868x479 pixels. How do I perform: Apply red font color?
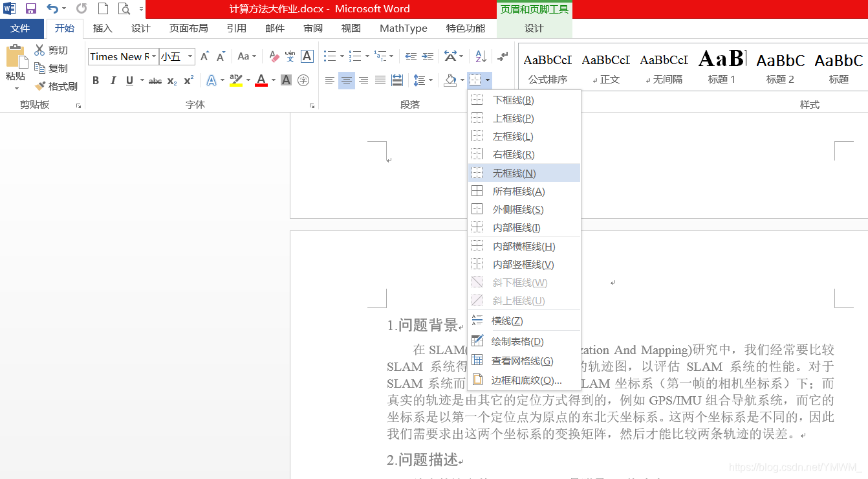point(261,80)
